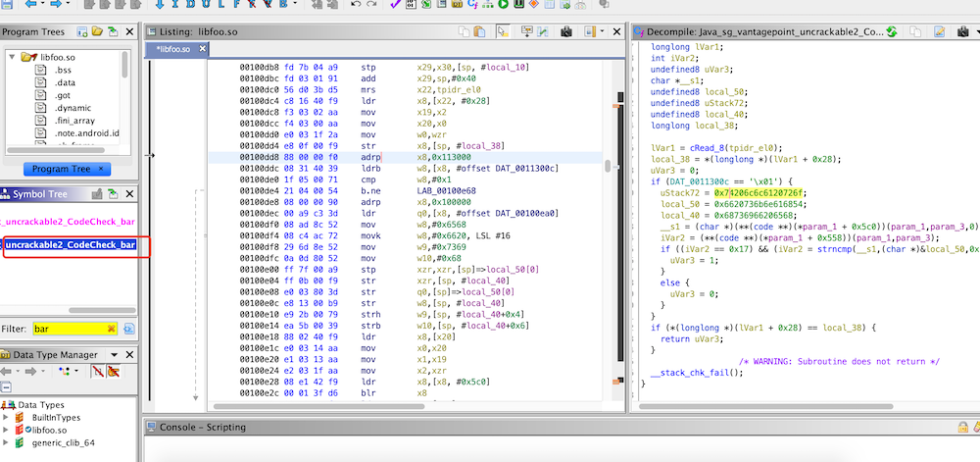This screenshot has width=980, height=462.
Task: Toggle the data type filter arrays icon
Action: [x=97, y=372]
